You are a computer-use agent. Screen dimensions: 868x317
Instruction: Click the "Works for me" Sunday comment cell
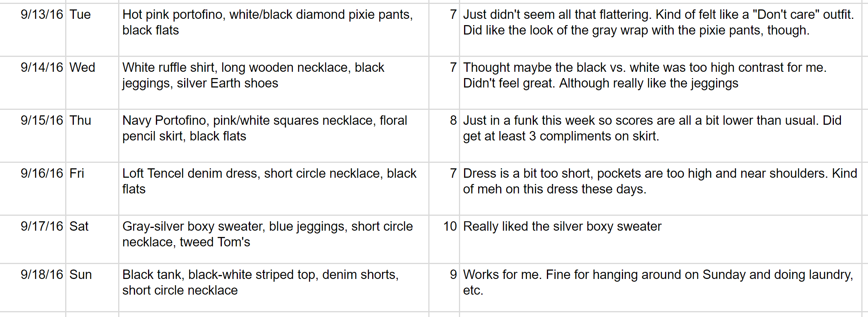[x=661, y=288]
